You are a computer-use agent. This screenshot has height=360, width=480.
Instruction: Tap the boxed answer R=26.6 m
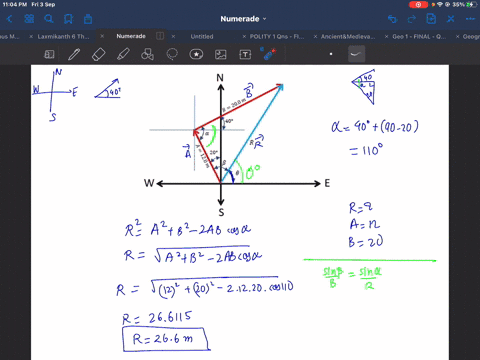pyautogui.click(x=166, y=339)
